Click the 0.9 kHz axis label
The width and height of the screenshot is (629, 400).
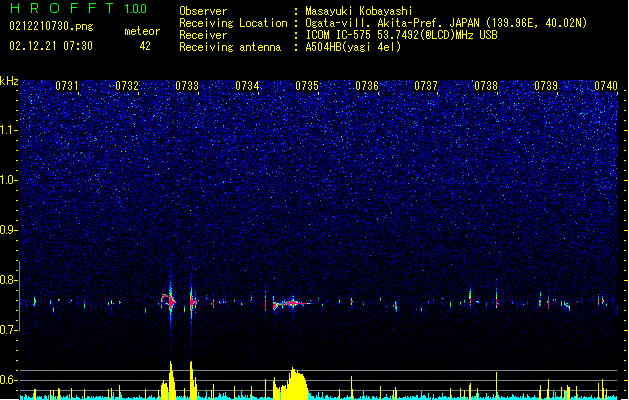point(8,230)
